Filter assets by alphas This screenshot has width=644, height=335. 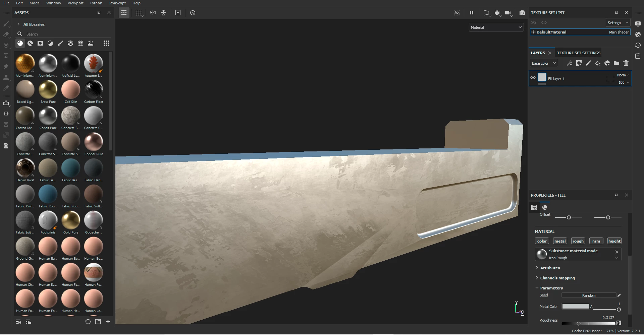70,43
